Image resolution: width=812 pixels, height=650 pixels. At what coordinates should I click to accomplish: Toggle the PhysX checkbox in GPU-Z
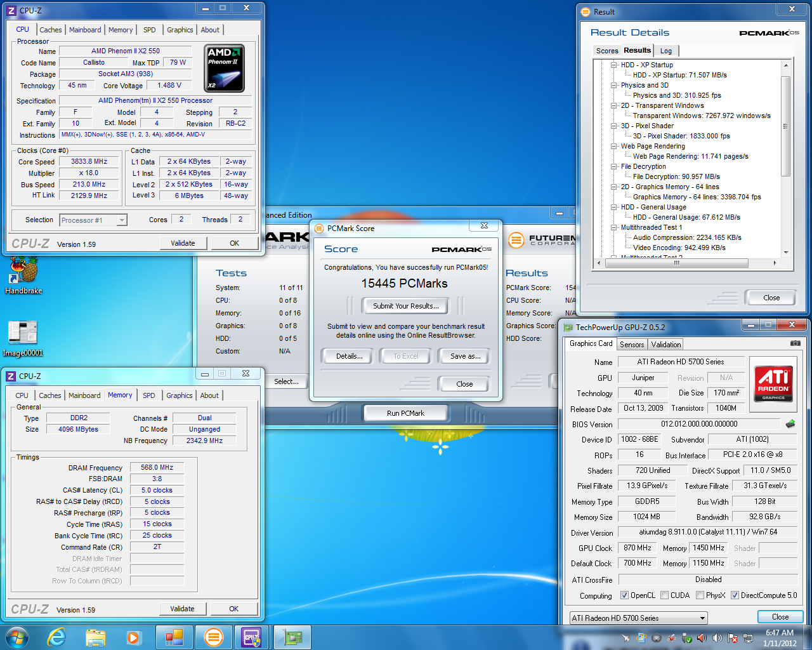point(700,595)
